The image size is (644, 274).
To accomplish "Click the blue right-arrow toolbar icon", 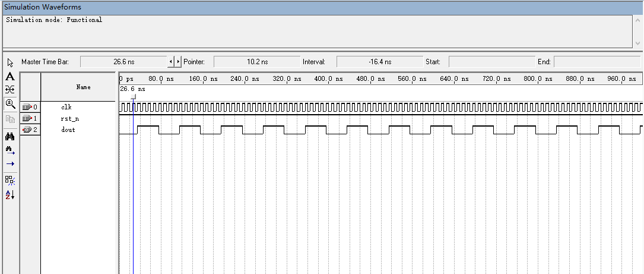I will pyautogui.click(x=10, y=163).
